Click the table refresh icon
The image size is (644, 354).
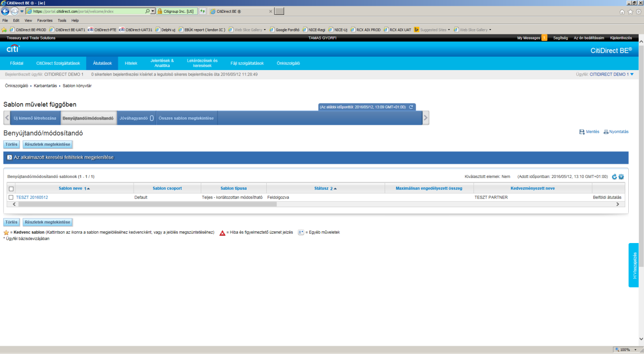(614, 177)
